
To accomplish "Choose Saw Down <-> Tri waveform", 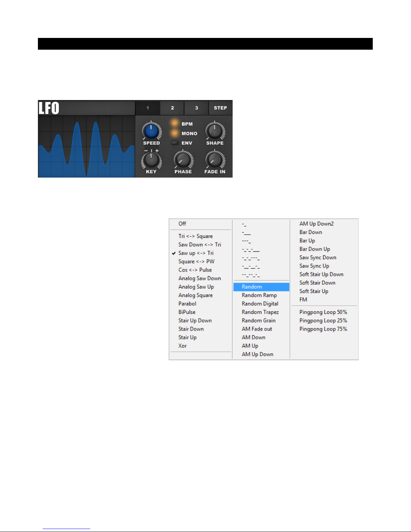I will point(200,245).
